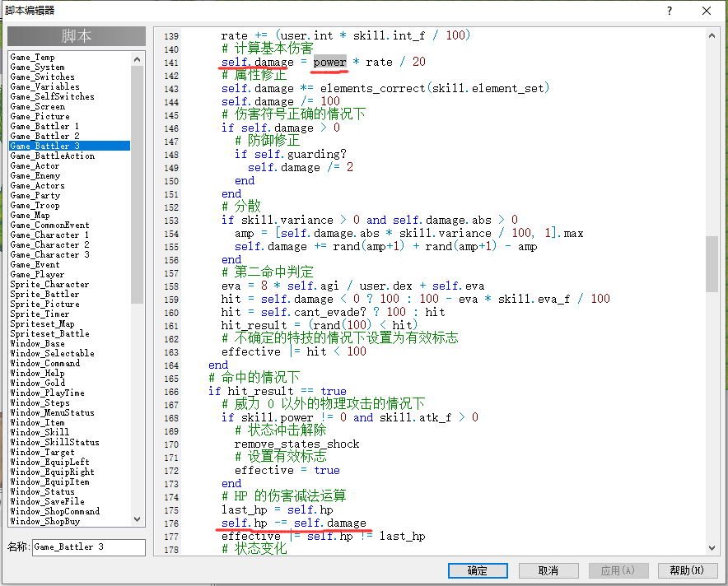Click the code editor scroll-up arrow
728x586 pixels.
[712, 35]
